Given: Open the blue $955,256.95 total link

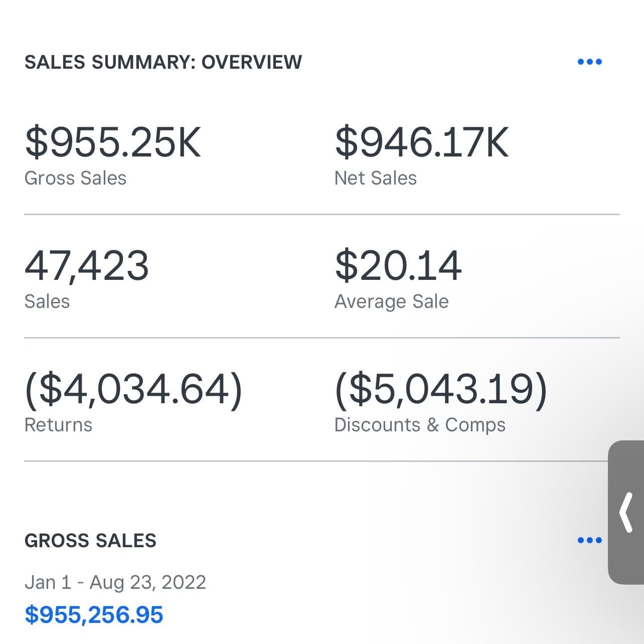Looking at the screenshot, I should [x=94, y=615].
